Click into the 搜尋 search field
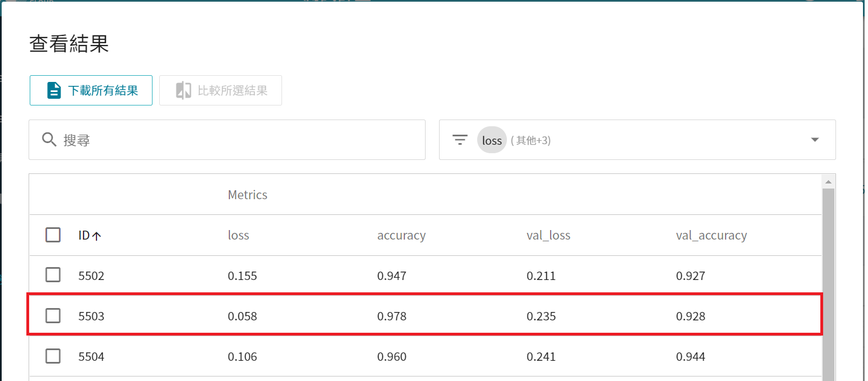Screen dimensions: 868x381 [236, 140]
